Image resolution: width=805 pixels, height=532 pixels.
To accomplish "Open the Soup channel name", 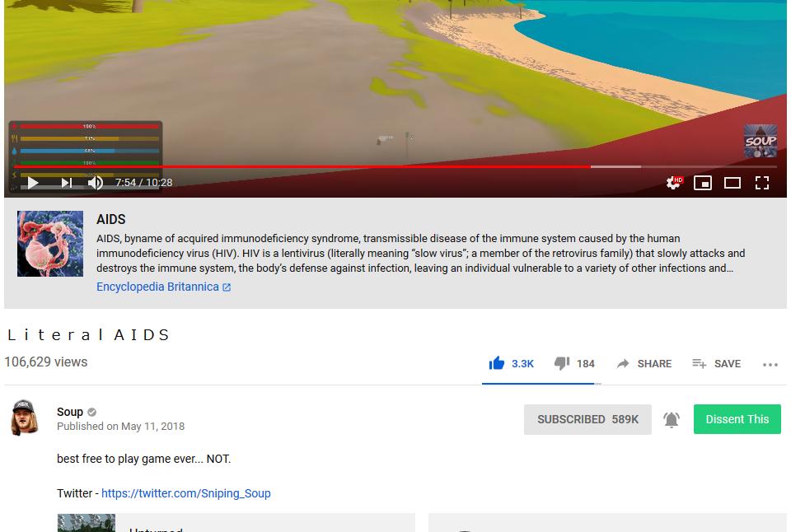I will pyautogui.click(x=70, y=412).
